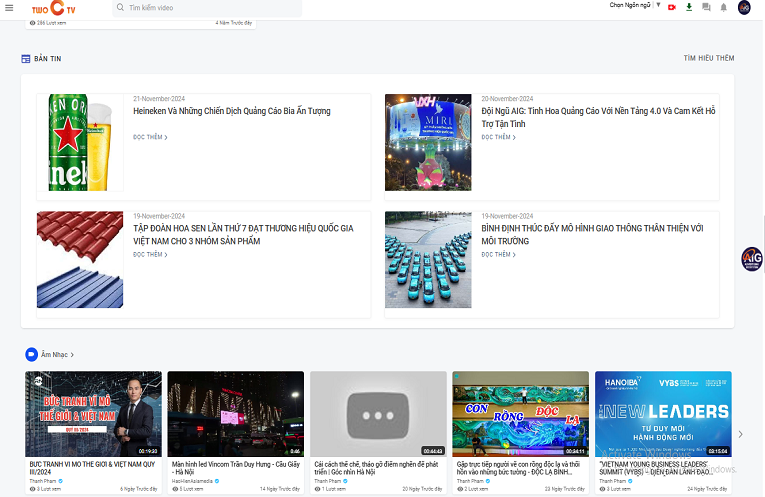Viewport: 765px width, 497px height.
Task: Click the red video upload icon
Action: [x=672, y=7]
